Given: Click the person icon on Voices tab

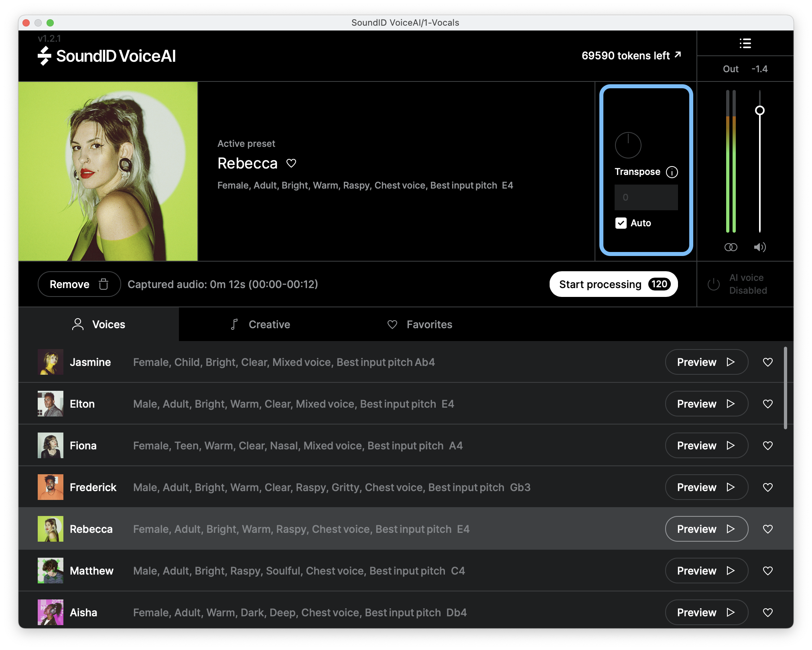Looking at the screenshot, I should coord(78,324).
